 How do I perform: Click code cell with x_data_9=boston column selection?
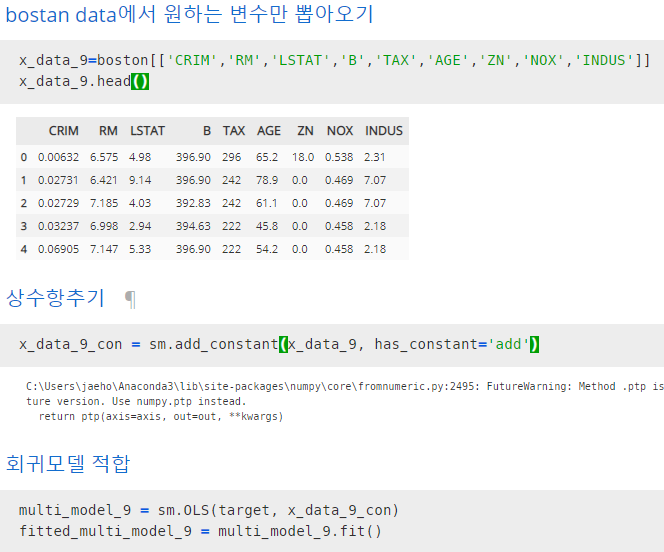[332, 72]
